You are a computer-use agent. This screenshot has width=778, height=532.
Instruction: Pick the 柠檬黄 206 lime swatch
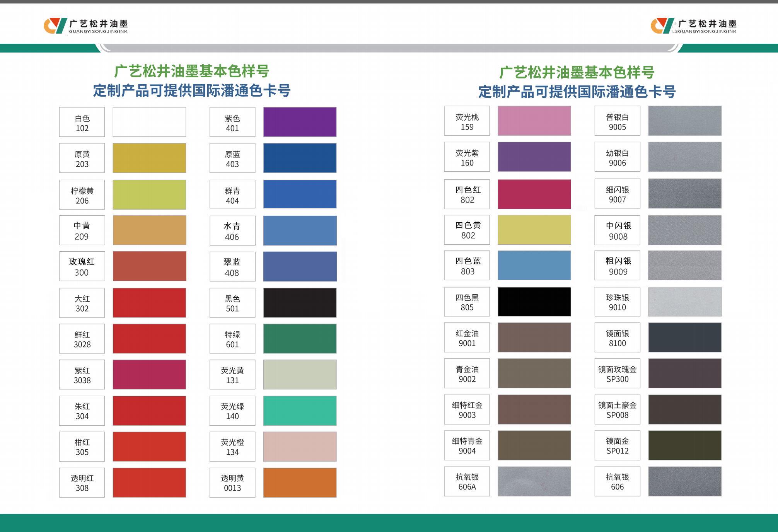[x=149, y=194]
